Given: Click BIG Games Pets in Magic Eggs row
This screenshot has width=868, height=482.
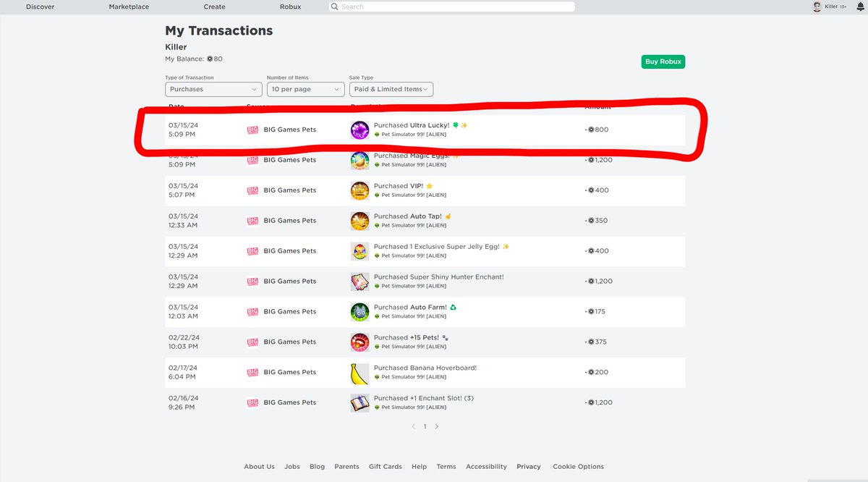Looking at the screenshot, I should (290, 160).
